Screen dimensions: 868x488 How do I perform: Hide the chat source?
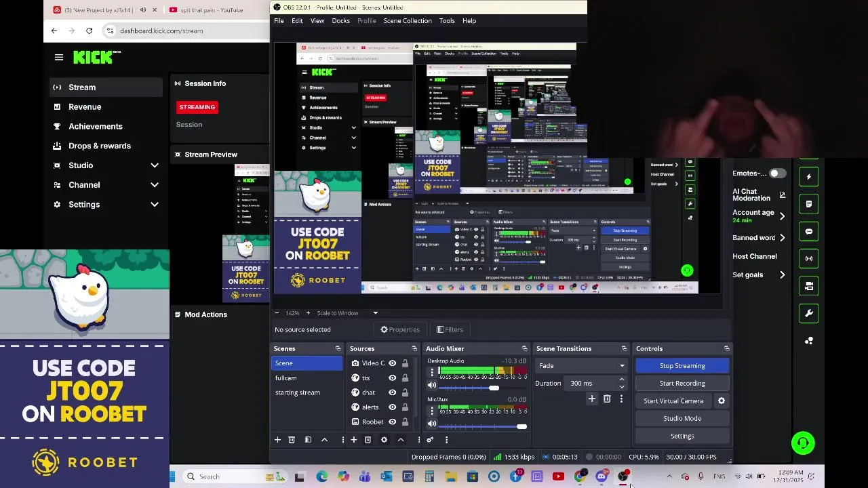[392, 392]
